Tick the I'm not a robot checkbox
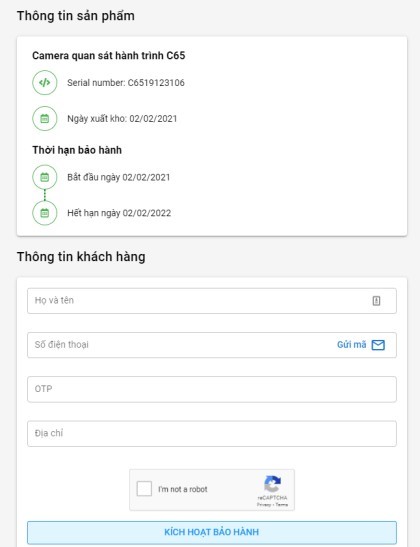 tap(144, 489)
